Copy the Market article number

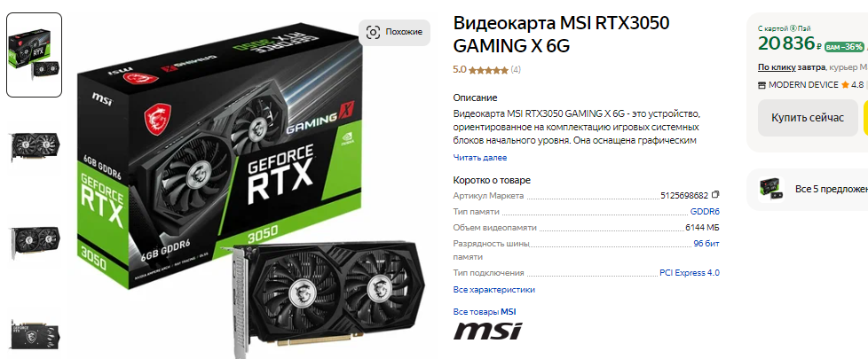(715, 195)
